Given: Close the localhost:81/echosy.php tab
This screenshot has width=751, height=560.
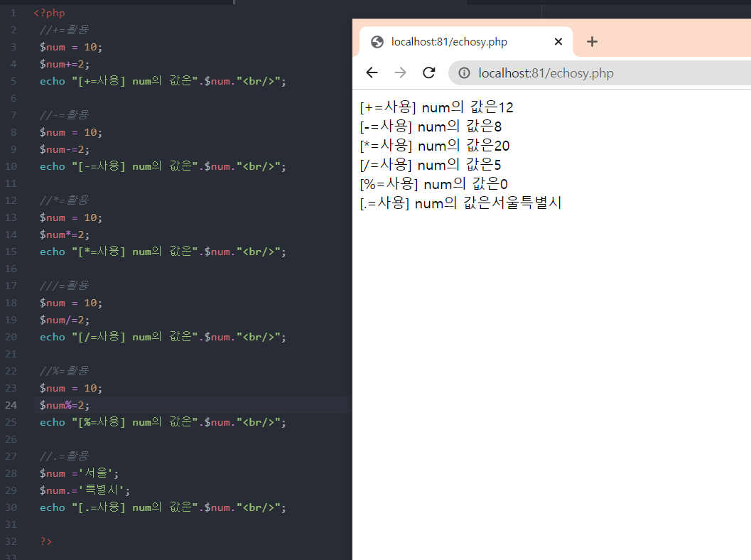Looking at the screenshot, I should coord(558,42).
